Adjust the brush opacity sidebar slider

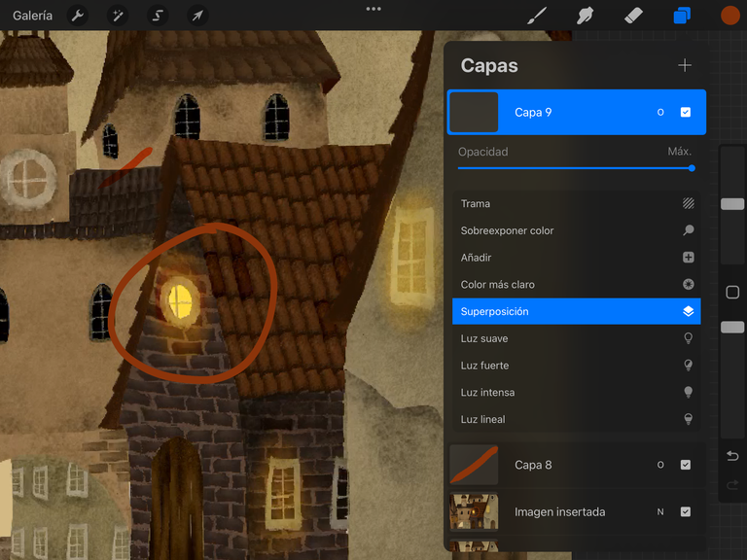732,327
